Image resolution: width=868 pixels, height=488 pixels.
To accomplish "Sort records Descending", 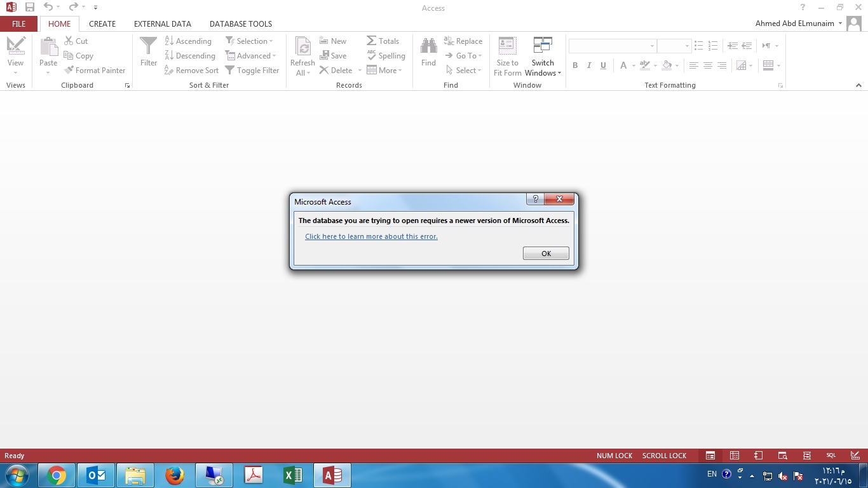I will coord(190,56).
